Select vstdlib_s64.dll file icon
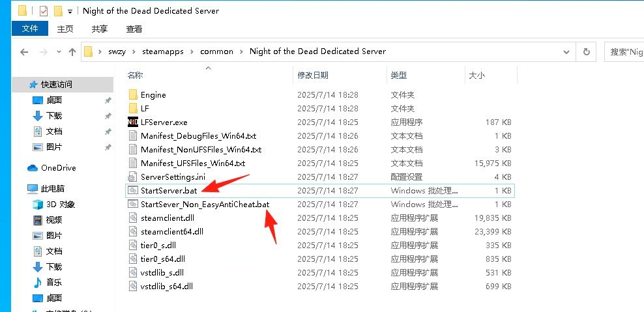 click(x=133, y=286)
